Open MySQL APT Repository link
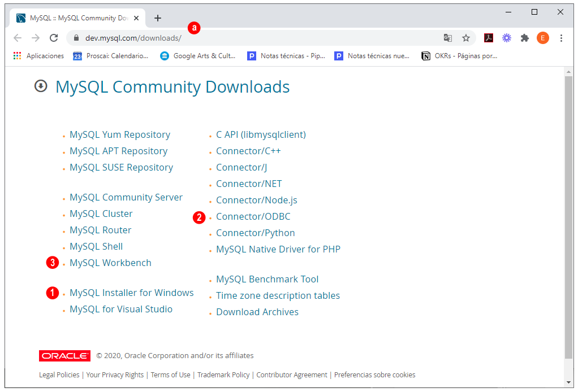Viewport: 578px width, 392px height. coord(118,151)
